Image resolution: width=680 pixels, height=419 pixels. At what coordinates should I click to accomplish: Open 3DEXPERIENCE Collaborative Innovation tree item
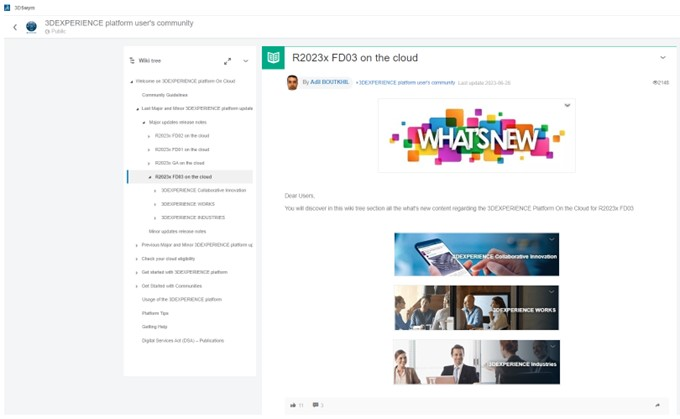tap(203, 190)
